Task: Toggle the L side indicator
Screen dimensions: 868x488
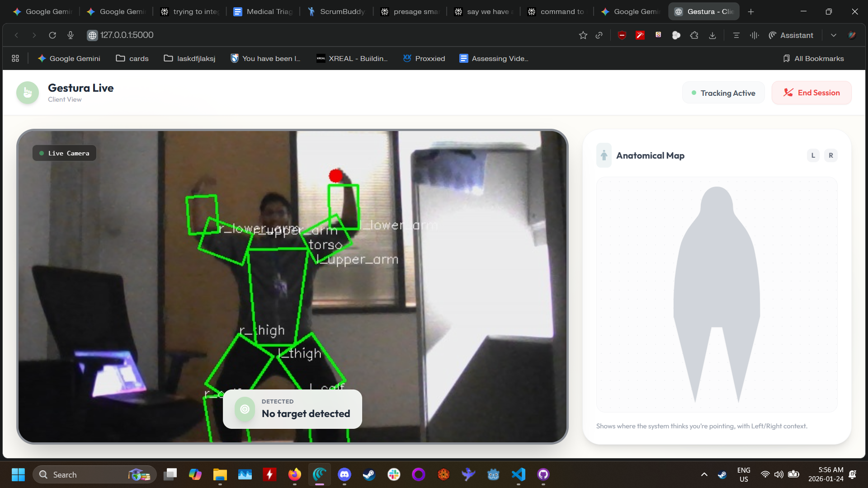Action: click(x=813, y=155)
